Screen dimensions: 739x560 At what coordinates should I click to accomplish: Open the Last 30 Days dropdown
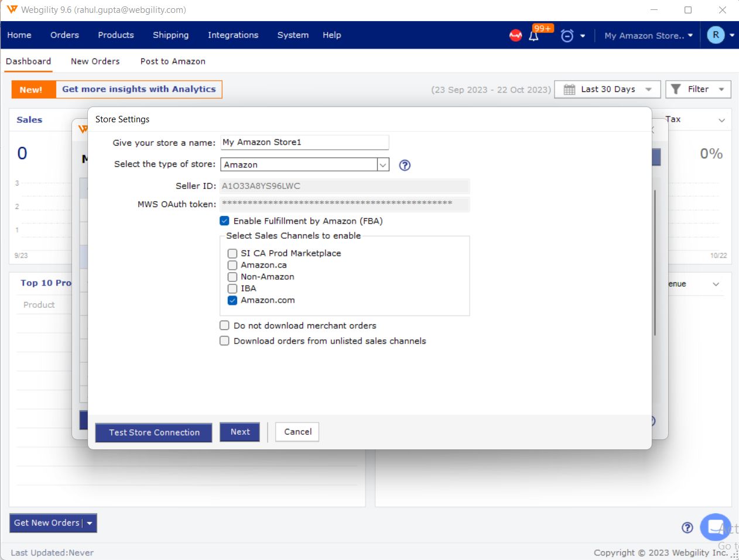point(607,90)
